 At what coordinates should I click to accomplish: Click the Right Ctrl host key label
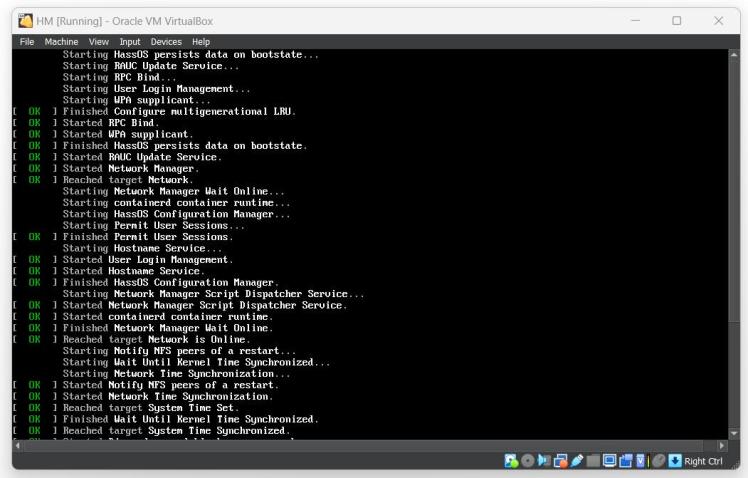[x=703, y=461]
